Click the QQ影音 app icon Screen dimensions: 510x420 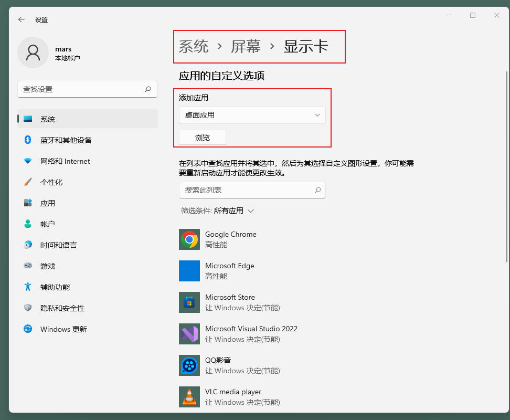(189, 365)
